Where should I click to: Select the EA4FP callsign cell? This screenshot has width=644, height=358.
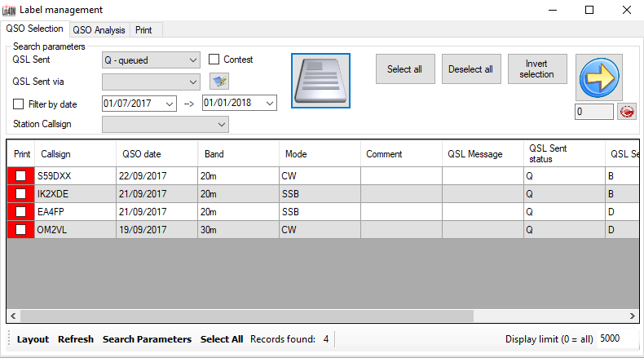[x=75, y=212]
